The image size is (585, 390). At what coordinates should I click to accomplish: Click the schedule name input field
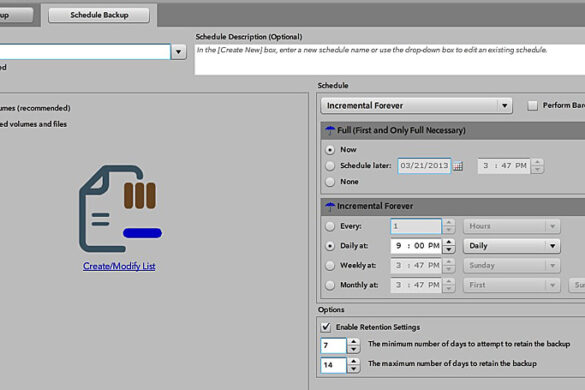[x=85, y=52]
